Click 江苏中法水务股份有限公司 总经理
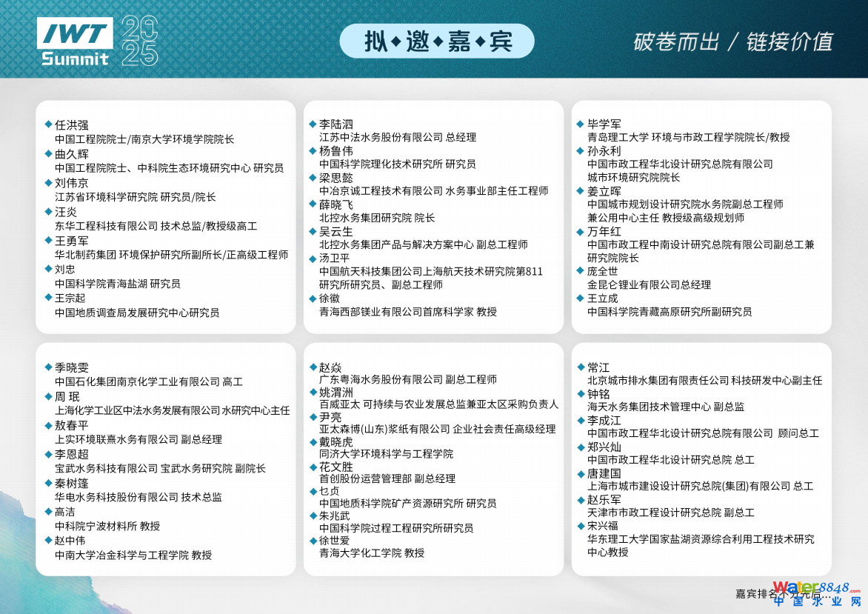Screen dimensions: 868x614 [398, 137]
